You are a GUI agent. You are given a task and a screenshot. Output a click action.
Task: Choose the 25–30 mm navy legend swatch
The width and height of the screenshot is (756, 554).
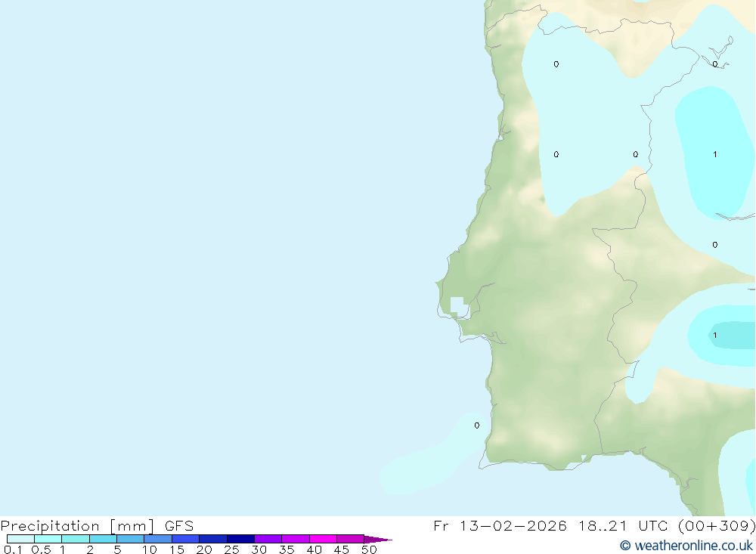pos(240,539)
